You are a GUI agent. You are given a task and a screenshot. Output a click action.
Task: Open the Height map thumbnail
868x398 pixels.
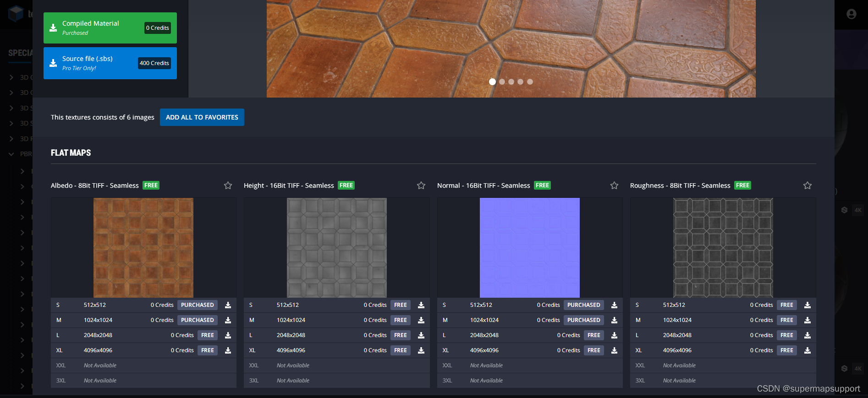click(337, 248)
